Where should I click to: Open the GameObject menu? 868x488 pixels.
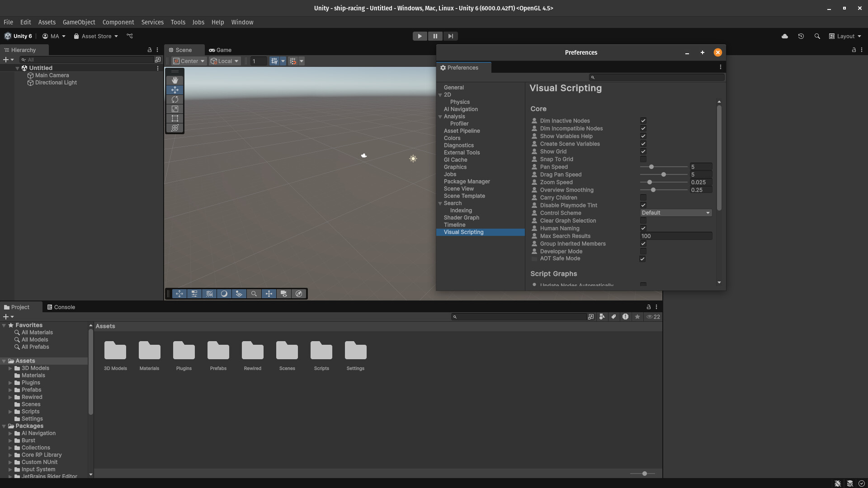(x=79, y=22)
